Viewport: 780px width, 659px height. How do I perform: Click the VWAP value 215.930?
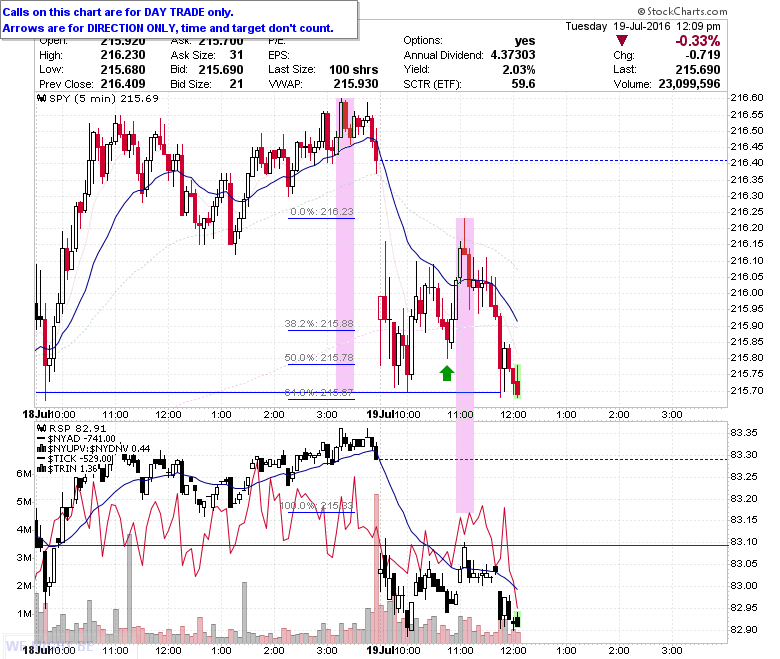[356, 84]
